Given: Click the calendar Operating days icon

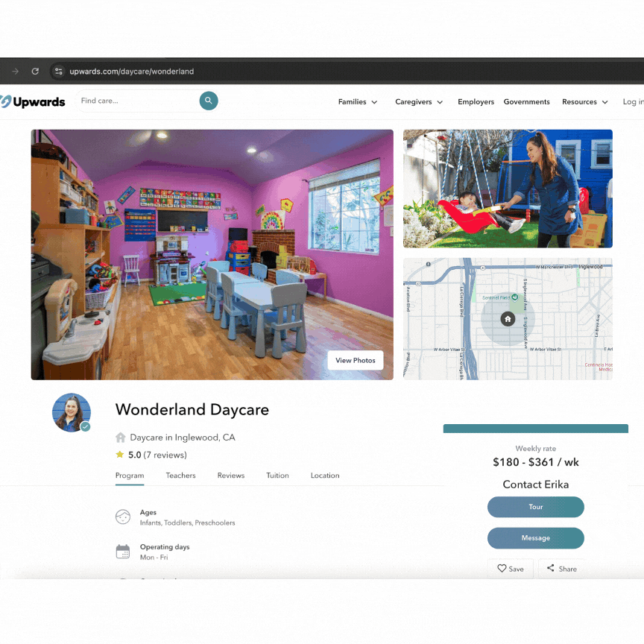Looking at the screenshot, I should [x=123, y=551].
